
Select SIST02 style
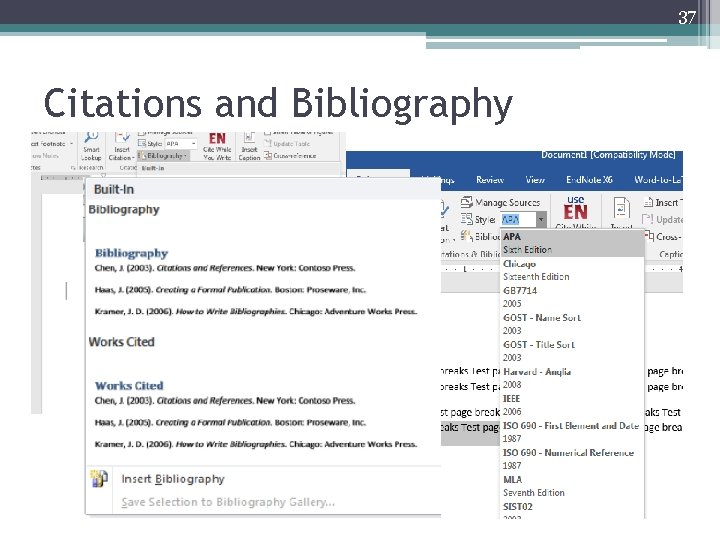572,510
